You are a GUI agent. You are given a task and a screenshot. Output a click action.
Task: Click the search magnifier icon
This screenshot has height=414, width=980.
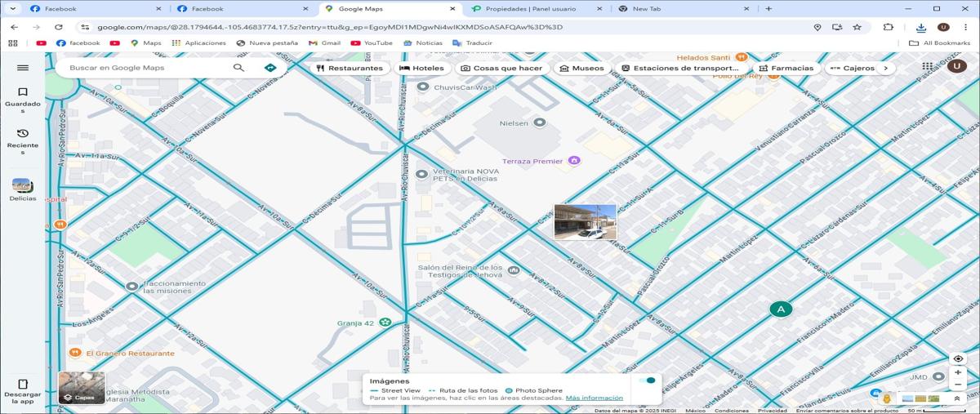coord(238,68)
